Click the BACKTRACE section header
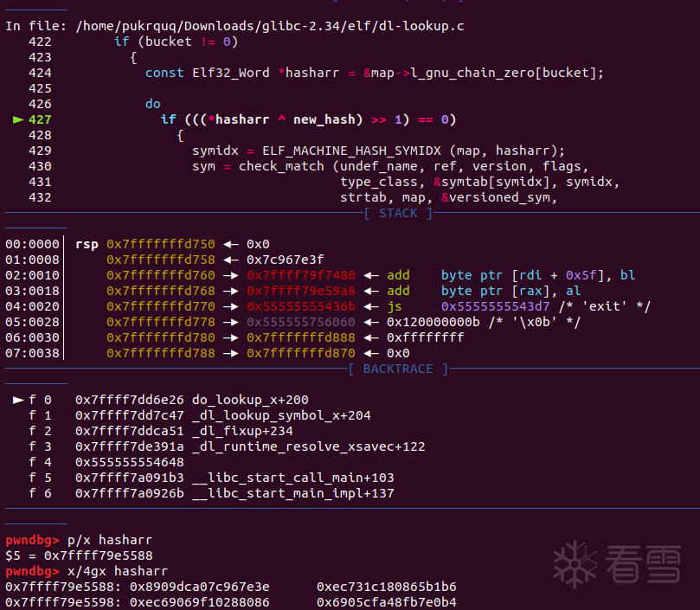This screenshot has height=610, width=700. point(398,369)
